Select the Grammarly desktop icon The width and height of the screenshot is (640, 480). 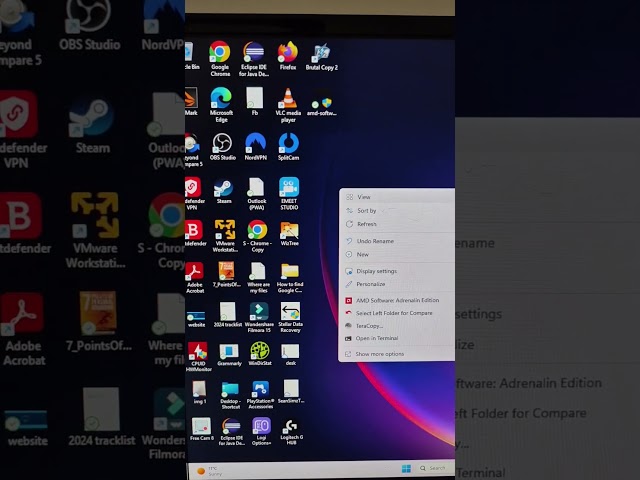(x=229, y=355)
